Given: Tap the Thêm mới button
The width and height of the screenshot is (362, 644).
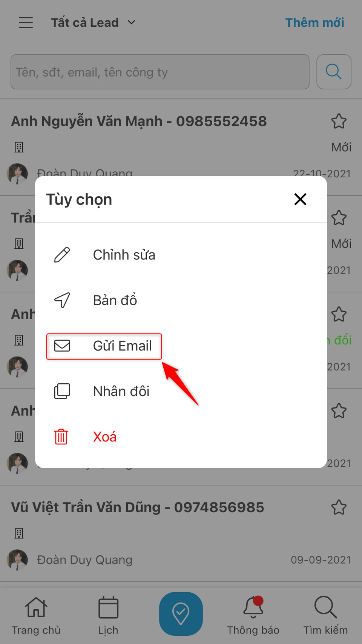Looking at the screenshot, I should [x=314, y=23].
